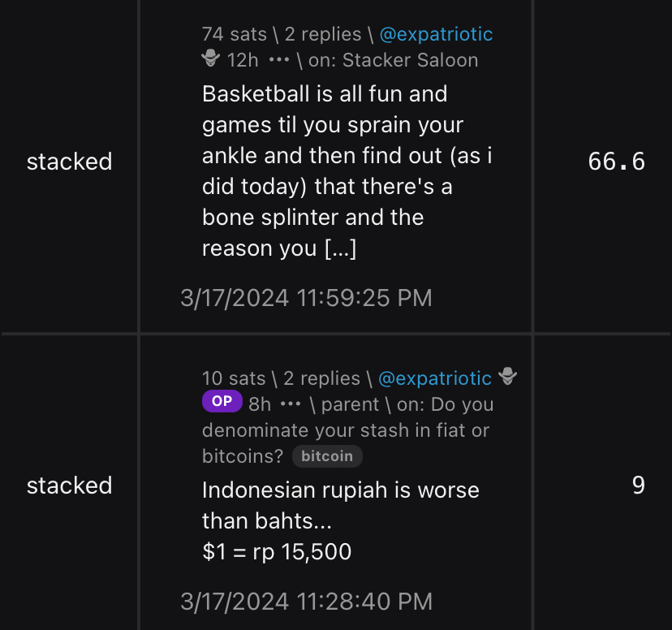Viewport: 672px width, 630px height.
Task: Click cowboy hat icon after second @expatriotic
Action: click(x=508, y=378)
